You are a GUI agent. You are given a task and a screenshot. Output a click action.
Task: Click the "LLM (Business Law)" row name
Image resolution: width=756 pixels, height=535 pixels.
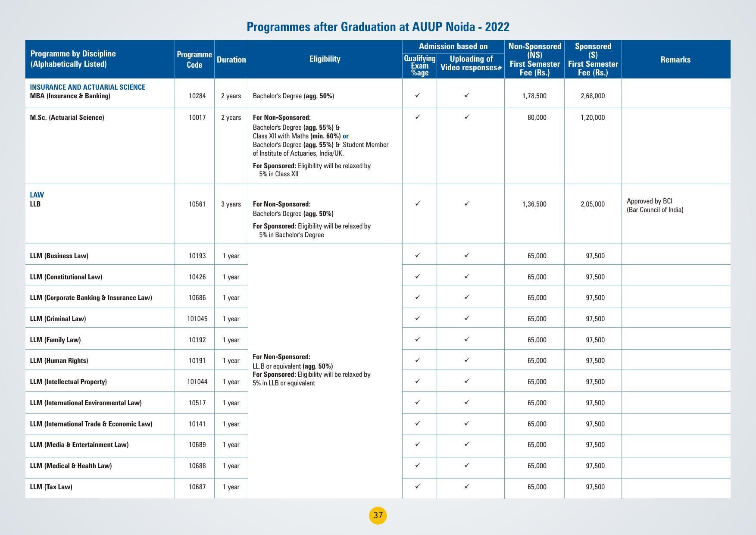59,256
